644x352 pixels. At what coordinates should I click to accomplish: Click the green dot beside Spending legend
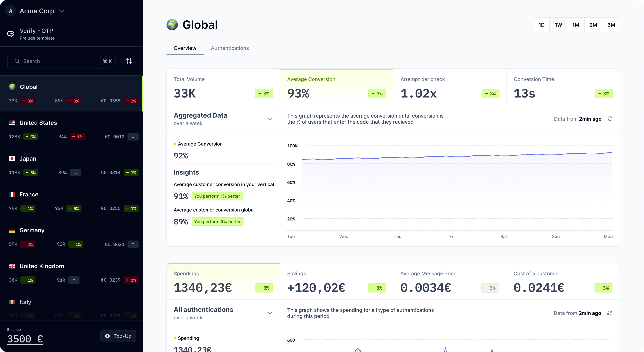(x=175, y=338)
